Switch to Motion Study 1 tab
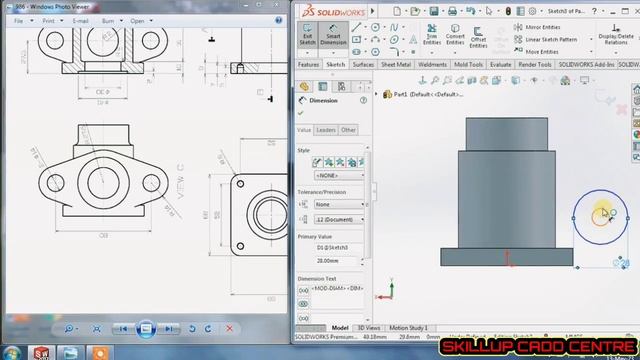 [x=408, y=328]
